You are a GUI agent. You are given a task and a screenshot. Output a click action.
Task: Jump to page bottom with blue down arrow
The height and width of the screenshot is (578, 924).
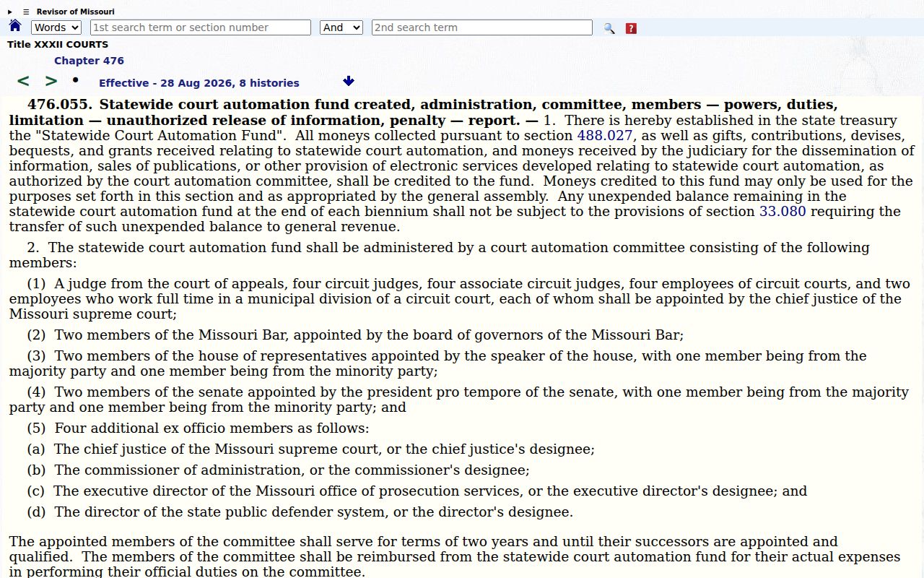[x=349, y=81]
